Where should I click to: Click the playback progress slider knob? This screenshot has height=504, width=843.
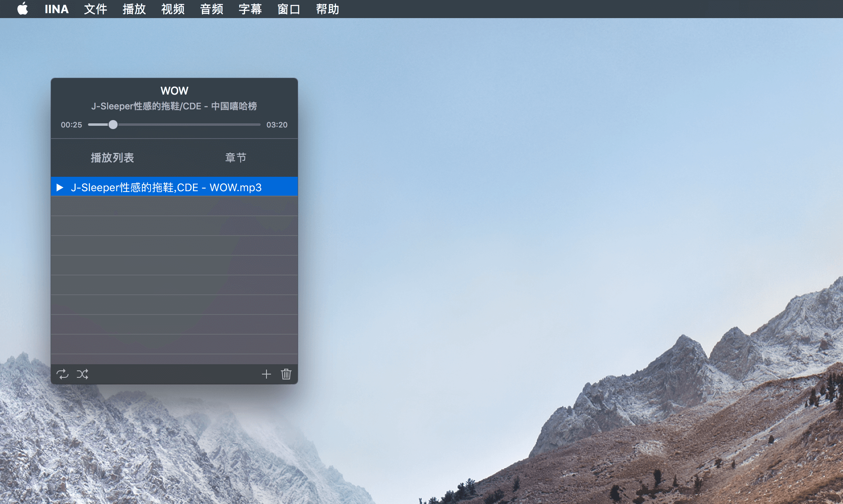click(113, 125)
